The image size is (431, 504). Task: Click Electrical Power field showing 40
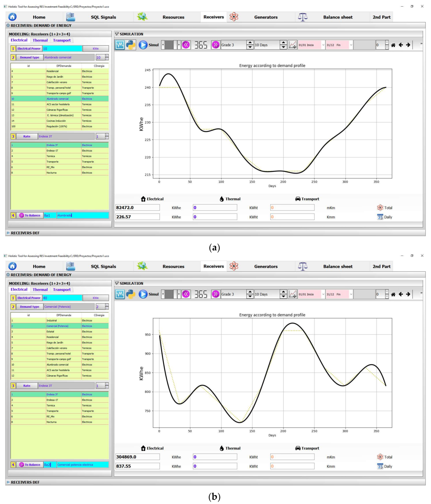click(x=62, y=298)
